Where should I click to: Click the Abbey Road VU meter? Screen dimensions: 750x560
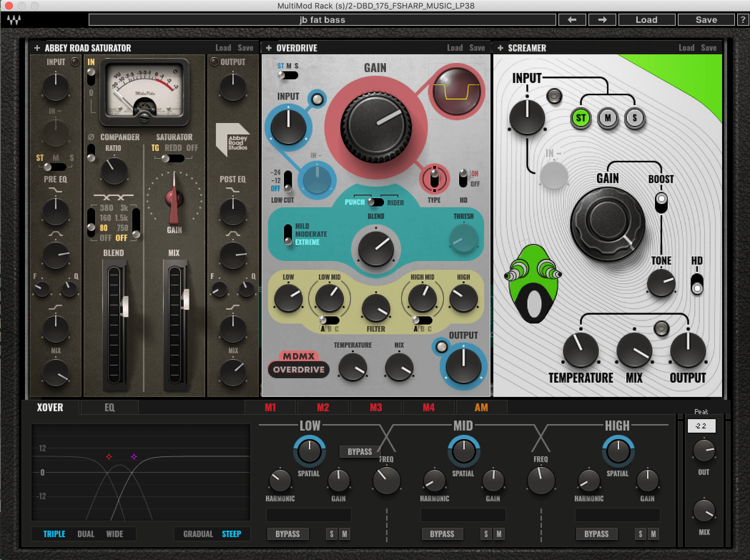pyautogui.click(x=144, y=93)
